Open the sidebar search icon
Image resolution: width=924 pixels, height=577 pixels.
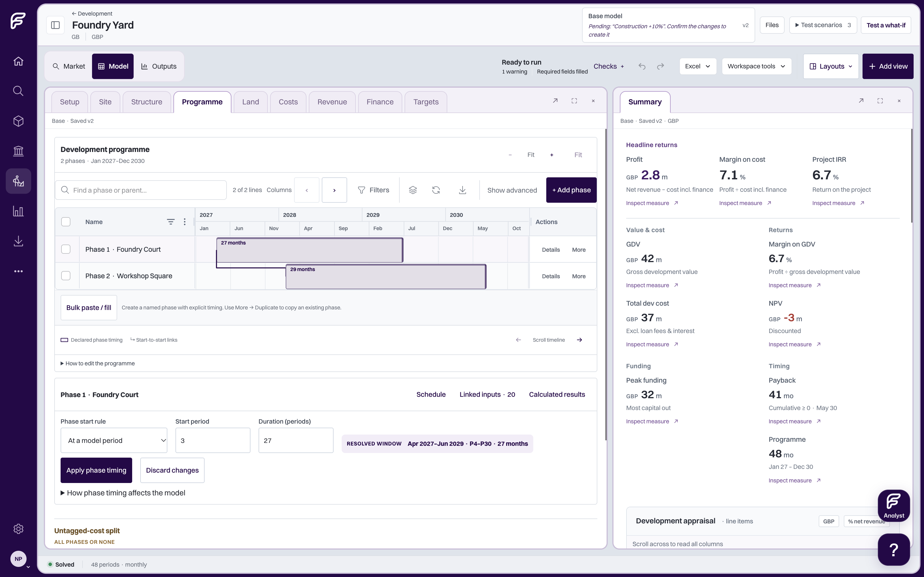click(18, 91)
